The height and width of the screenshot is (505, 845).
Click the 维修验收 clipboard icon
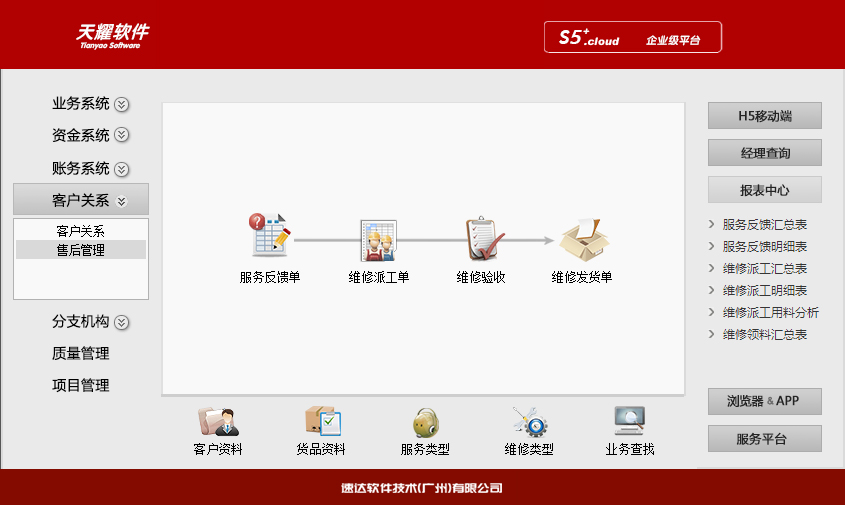tap(481, 239)
